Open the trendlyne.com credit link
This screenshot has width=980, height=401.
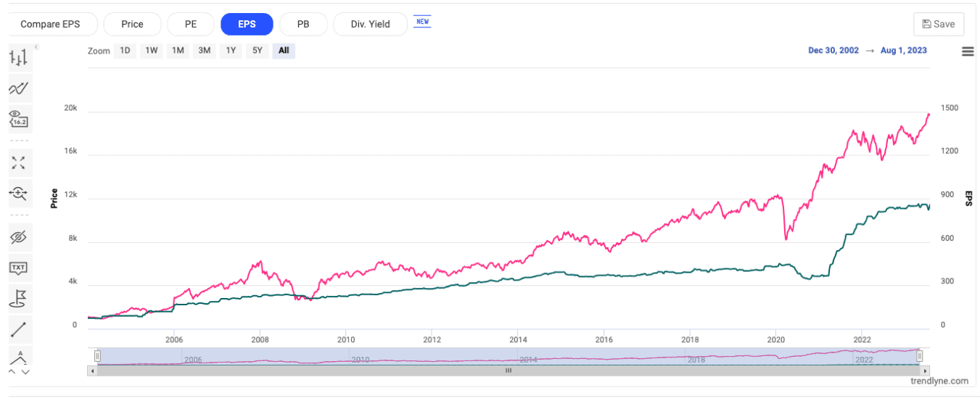(x=940, y=381)
